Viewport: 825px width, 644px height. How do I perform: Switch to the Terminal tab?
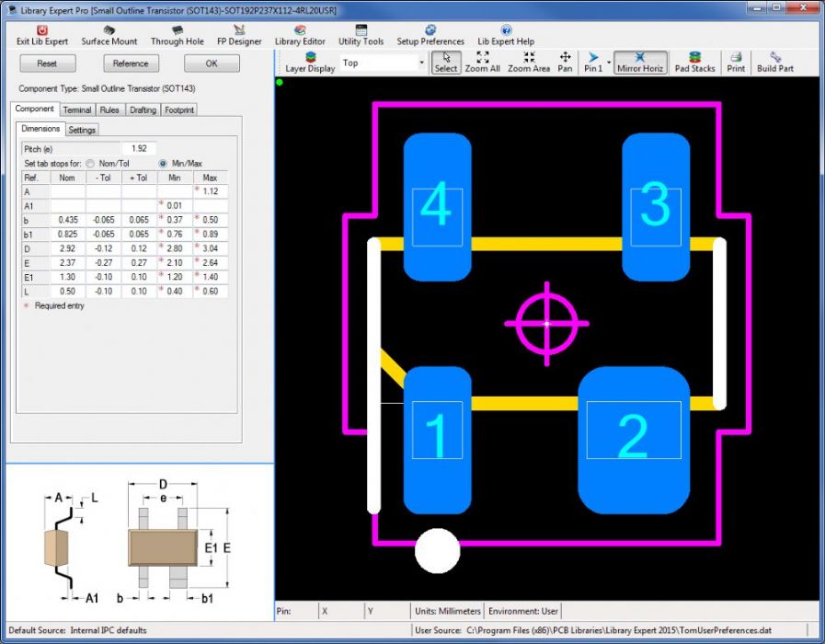click(77, 110)
